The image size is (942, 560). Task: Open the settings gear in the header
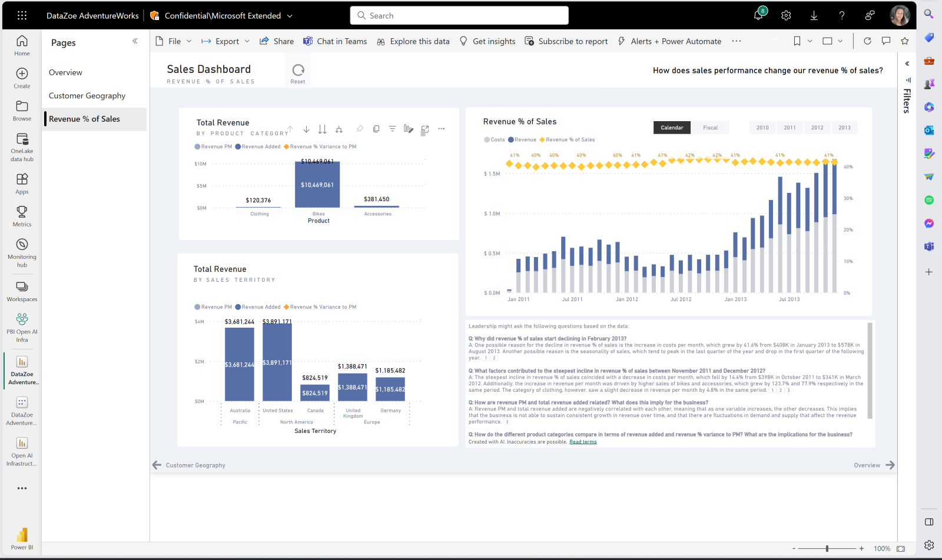tap(786, 16)
